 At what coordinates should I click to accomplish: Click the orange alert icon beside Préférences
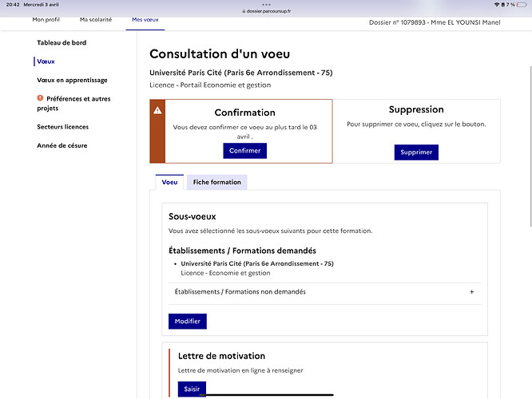pyautogui.click(x=40, y=98)
